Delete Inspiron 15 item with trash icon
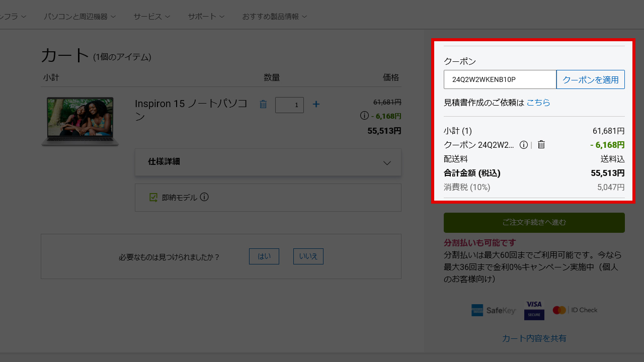 [263, 104]
